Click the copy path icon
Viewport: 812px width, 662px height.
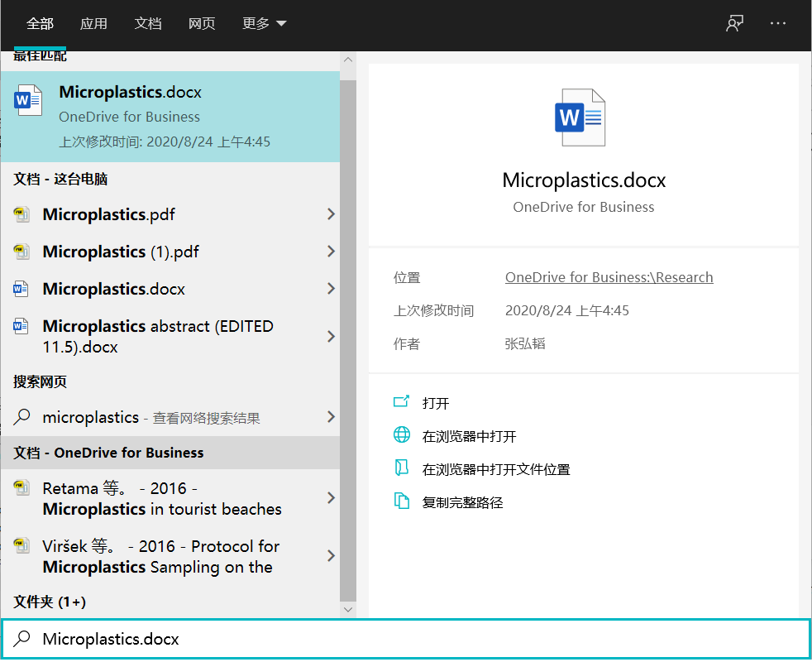402,501
